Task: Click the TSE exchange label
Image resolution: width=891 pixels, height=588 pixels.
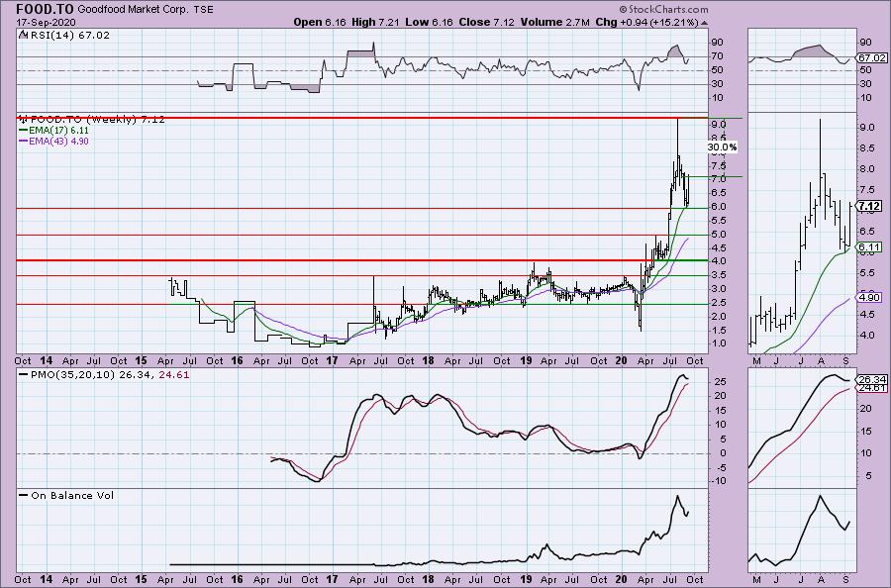Action: [203, 10]
